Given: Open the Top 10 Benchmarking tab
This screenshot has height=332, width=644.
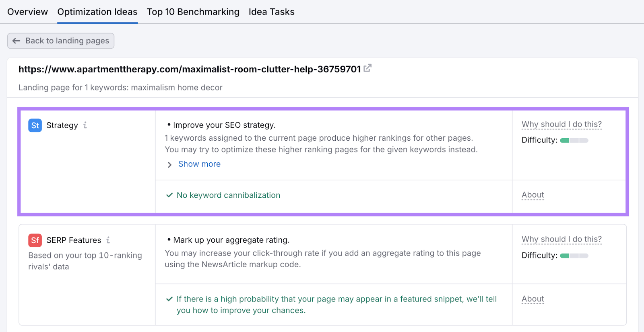Looking at the screenshot, I should point(193,12).
